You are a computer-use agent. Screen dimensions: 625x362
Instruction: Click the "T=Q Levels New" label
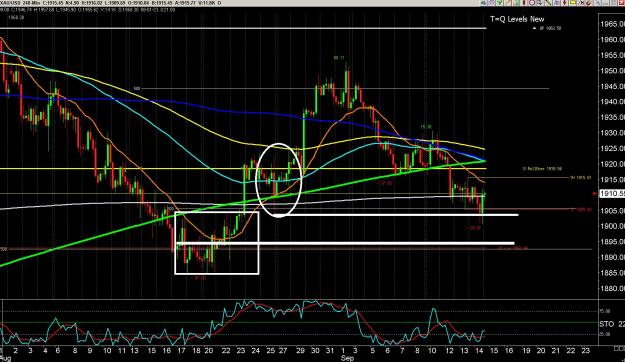[517, 19]
